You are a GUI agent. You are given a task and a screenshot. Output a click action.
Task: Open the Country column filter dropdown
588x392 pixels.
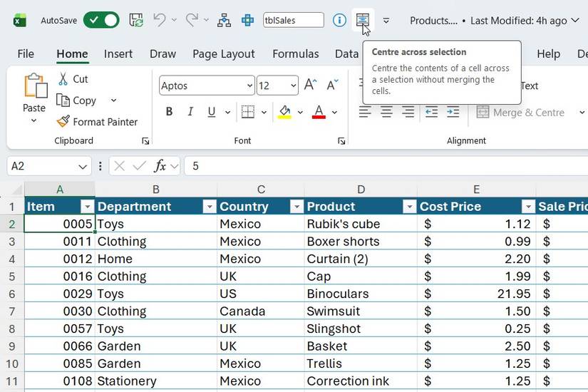[x=296, y=206]
